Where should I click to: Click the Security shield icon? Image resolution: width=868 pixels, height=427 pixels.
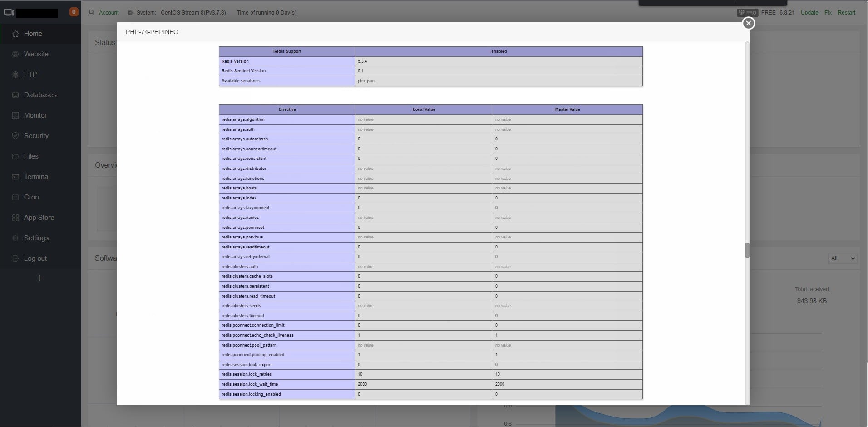[x=15, y=136]
